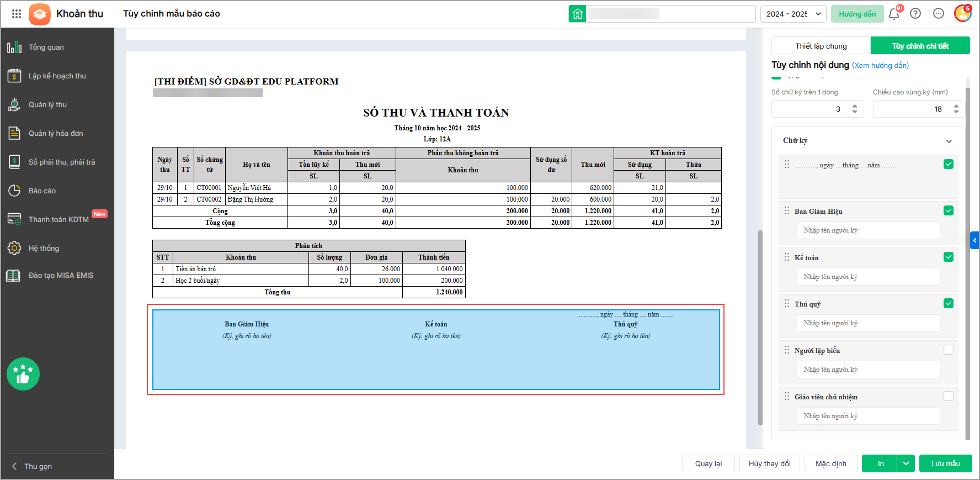
Task: Enable the Người lập biểu signature checkbox
Action: click(x=949, y=350)
